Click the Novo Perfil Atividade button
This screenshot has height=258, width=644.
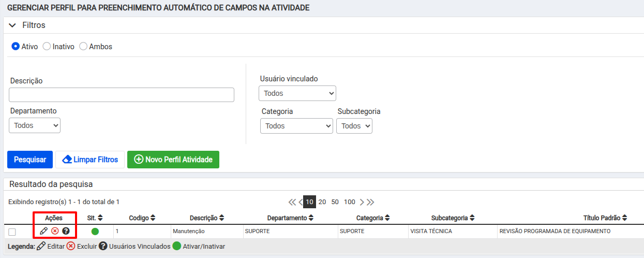coord(173,160)
